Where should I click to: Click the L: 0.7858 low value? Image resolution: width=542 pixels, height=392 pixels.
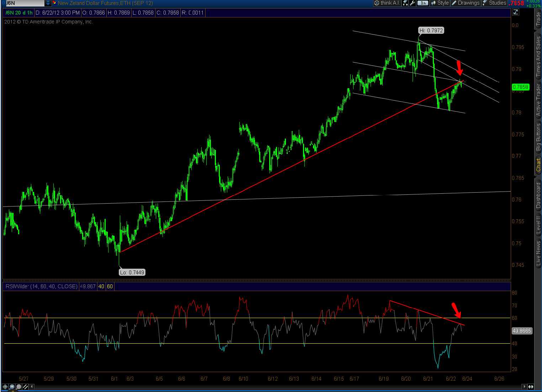pyautogui.click(x=143, y=13)
